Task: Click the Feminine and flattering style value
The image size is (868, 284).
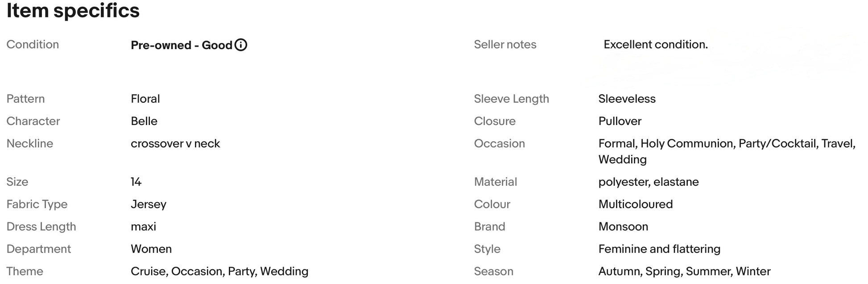Action: (x=659, y=249)
